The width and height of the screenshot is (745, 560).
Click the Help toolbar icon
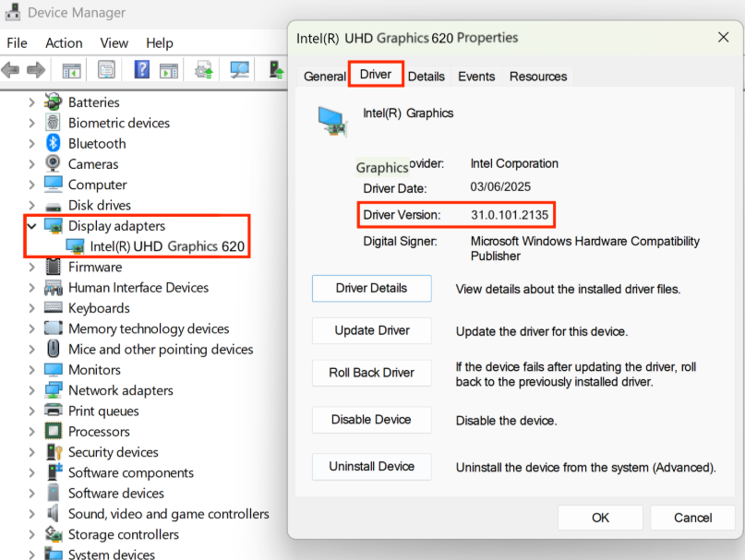tap(142, 70)
